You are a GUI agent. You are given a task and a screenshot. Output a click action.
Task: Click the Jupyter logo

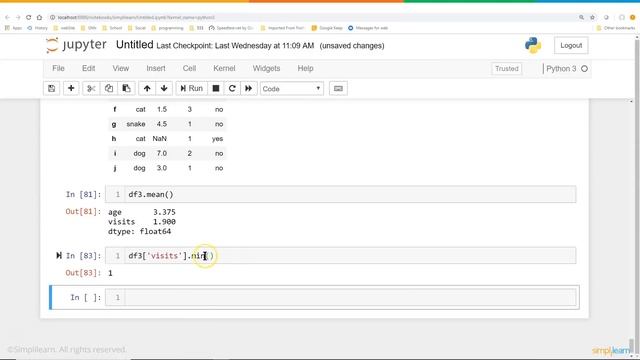tap(76, 45)
